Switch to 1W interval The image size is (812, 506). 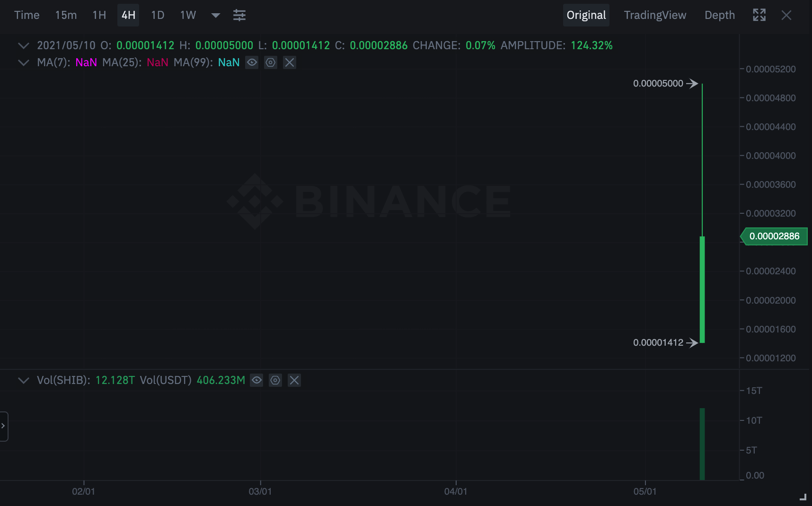pos(188,15)
